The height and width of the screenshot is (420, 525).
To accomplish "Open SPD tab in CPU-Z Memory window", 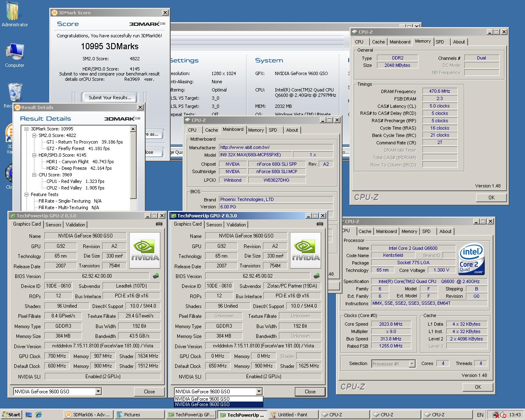I will click(x=440, y=42).
